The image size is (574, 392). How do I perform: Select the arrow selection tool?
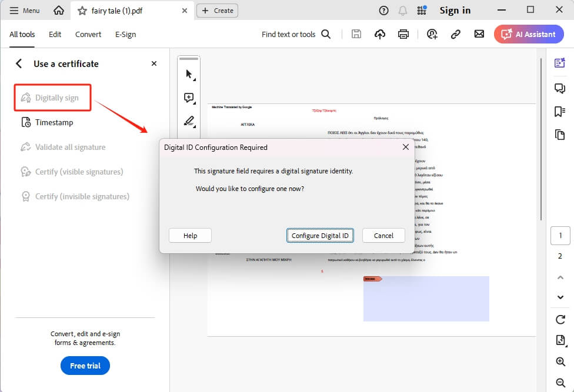(189, 75)
